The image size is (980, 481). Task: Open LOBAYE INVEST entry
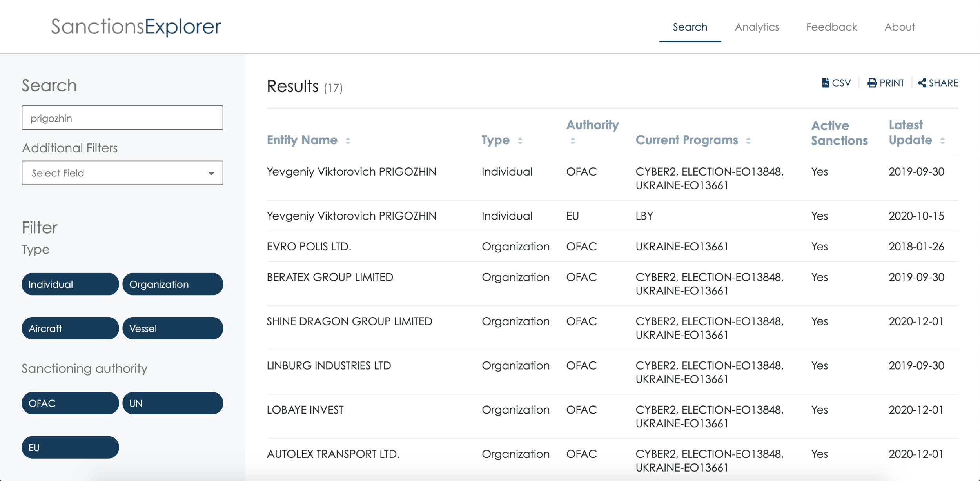pyautogui.click(x=305, y=410)
